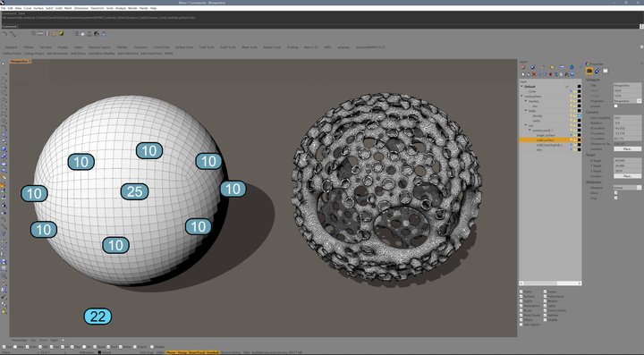Open the bell Notifications panel icon
Image resolution: width=644 pixels, height=355 pixels.
[x=572, y=67]
